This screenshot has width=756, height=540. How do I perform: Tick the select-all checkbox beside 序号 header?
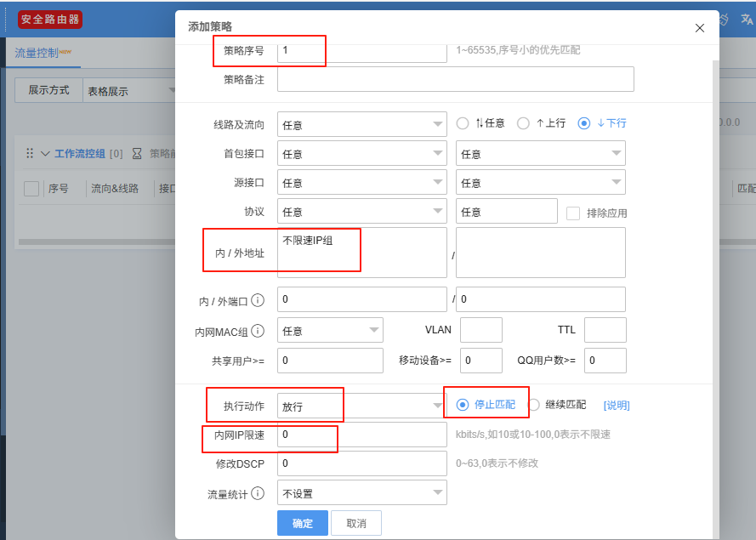point(31,189)
